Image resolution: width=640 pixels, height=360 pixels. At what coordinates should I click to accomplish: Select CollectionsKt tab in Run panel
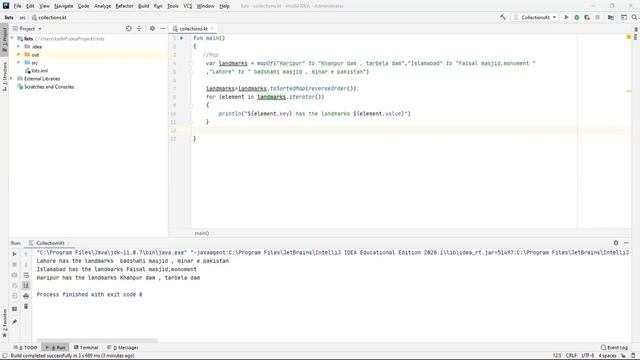49,243
